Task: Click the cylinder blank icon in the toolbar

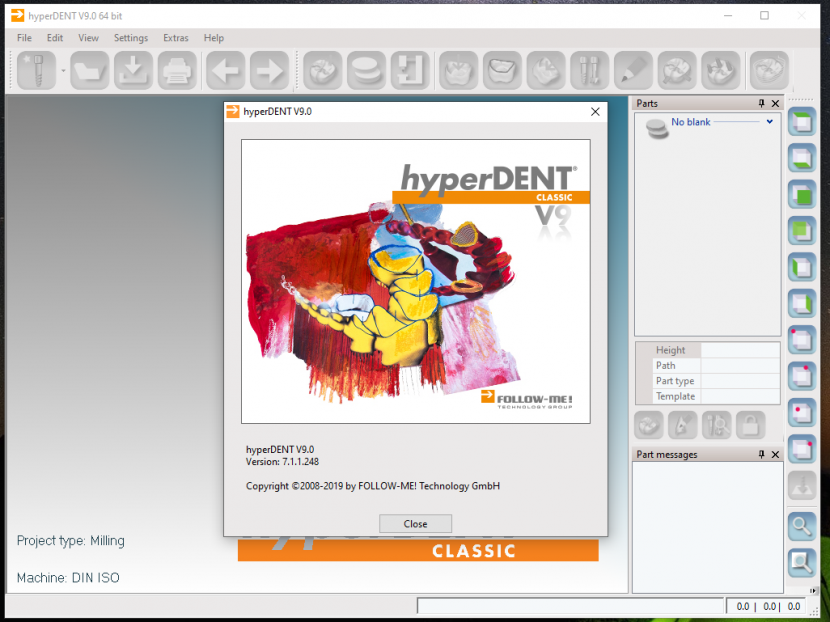Action: (x=366, y=70)
